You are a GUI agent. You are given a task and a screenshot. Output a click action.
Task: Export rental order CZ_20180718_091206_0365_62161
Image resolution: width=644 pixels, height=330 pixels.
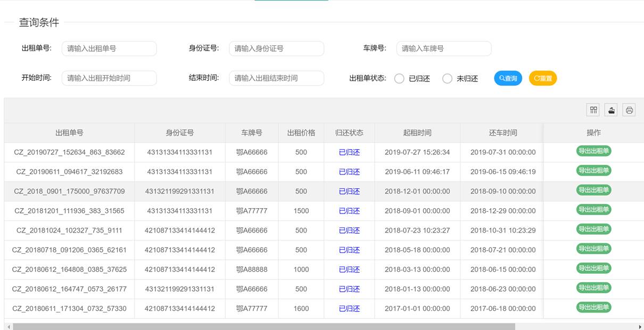point(593,249)
